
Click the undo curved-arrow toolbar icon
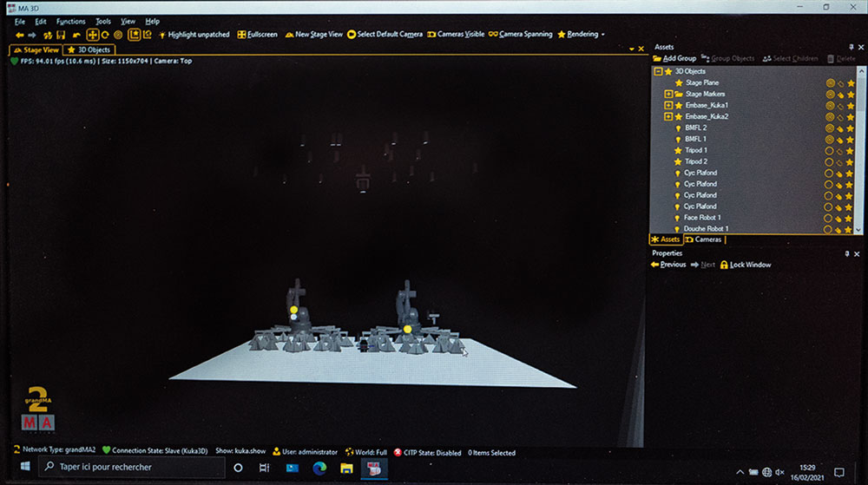(76, 35)
